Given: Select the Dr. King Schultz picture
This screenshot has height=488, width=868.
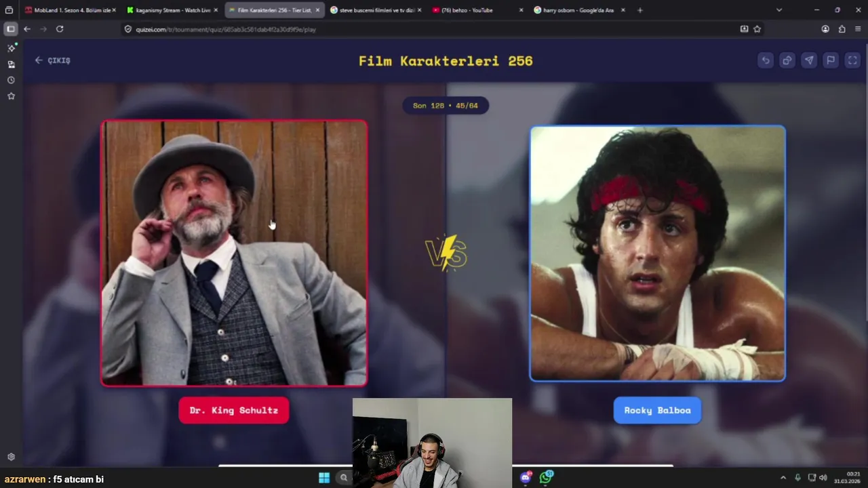Looking at the screenshot, I should coord(234,253).
